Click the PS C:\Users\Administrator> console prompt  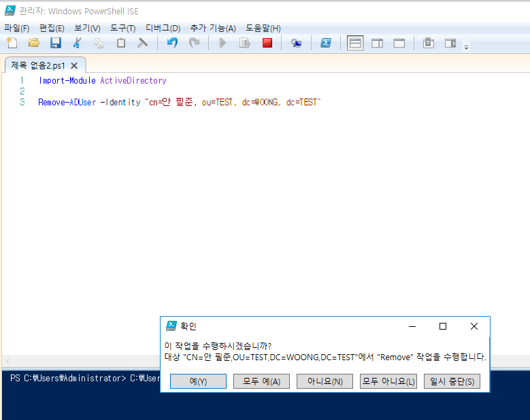(x=68, y=378)
